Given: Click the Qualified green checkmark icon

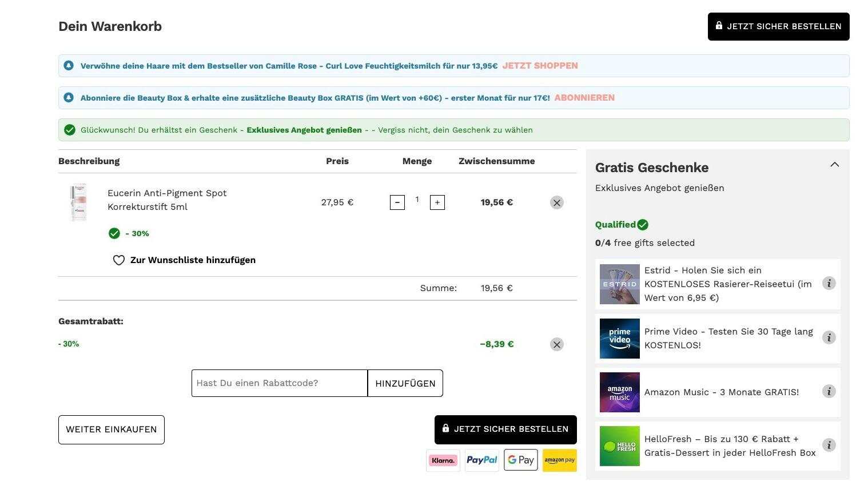Looking at the screenshot, I should pyautogui.click(x=643, y=225).
